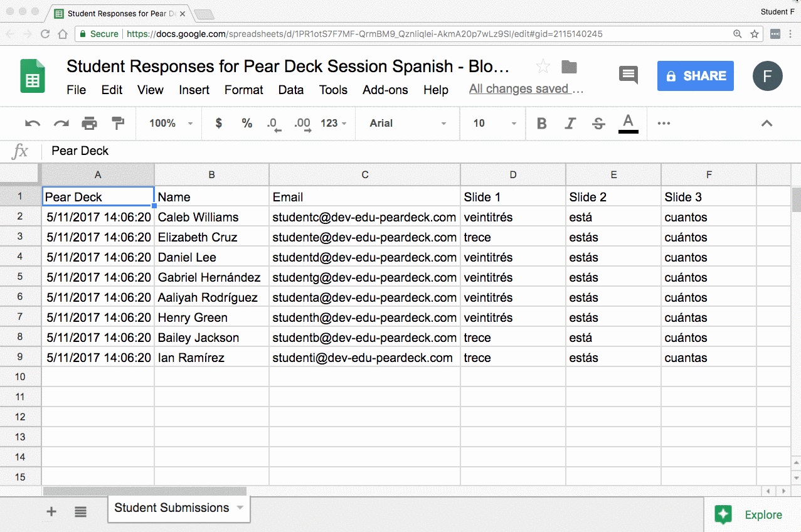Format as percent with the % icon
Screen dimensions: 801x532
tap(247, 124)
